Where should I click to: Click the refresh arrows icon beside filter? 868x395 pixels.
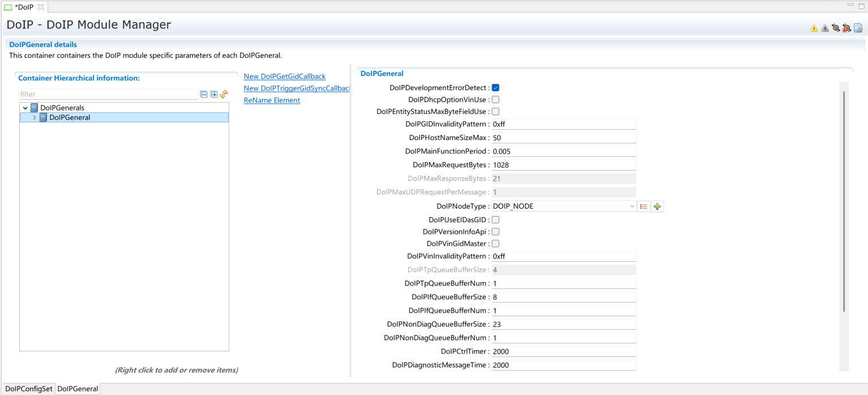click(224, 95)
